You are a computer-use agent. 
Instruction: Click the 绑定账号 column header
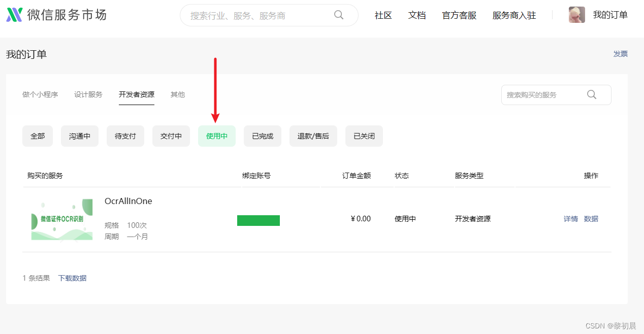coord(256,176)
